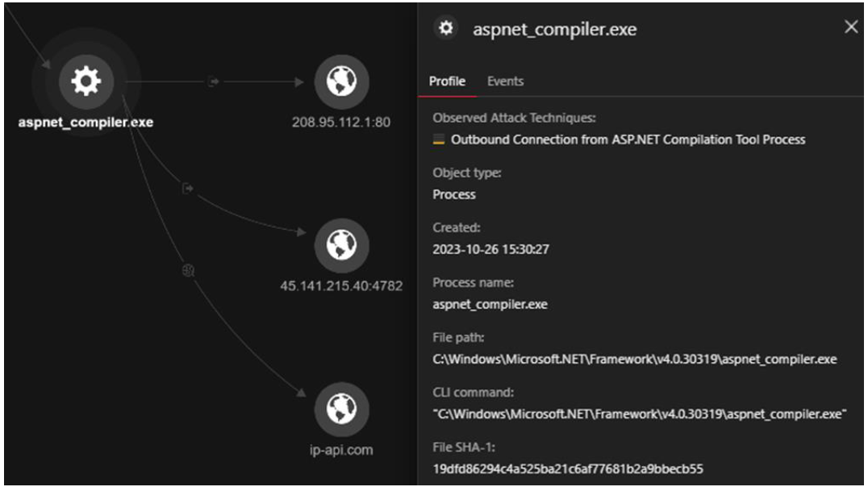Viewport: 868px width, 491px height.
Task: Click the gear icon in details panel header
Action: pyautogui.click(x=445, y=27)
